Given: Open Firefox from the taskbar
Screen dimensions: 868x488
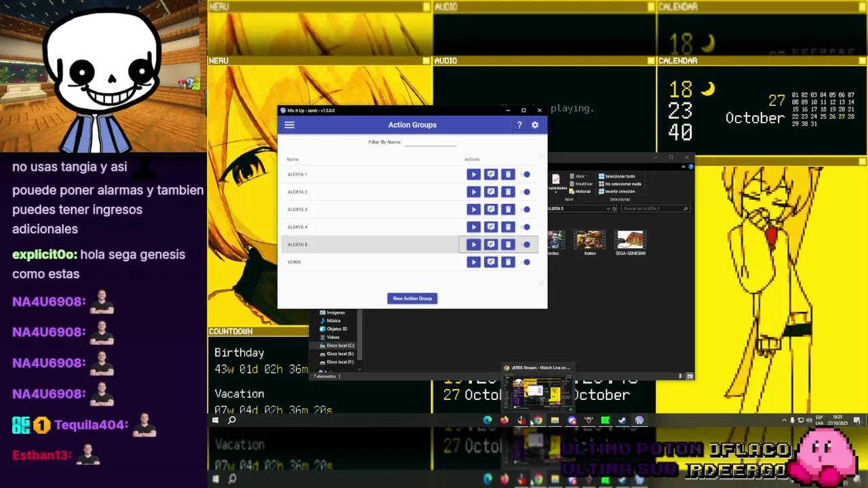Looking at the screenshot, I should pyautogui.click(x=504, y=420).
